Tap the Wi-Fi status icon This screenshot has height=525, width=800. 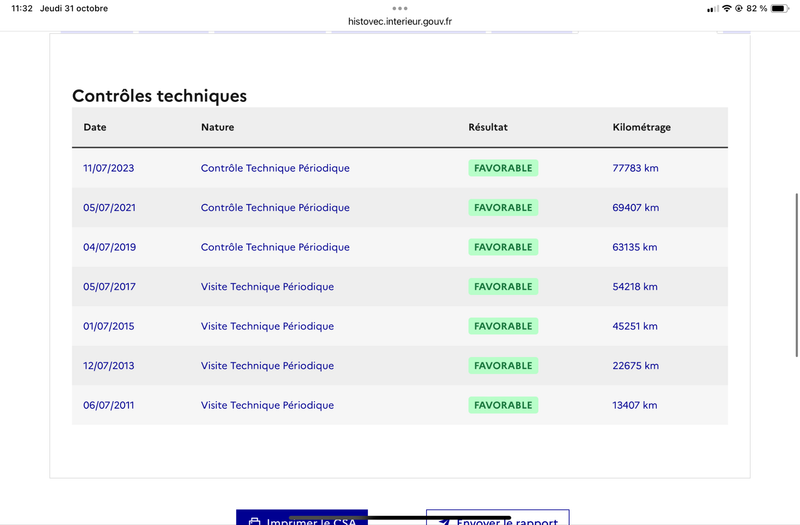(x=727, y=8)
